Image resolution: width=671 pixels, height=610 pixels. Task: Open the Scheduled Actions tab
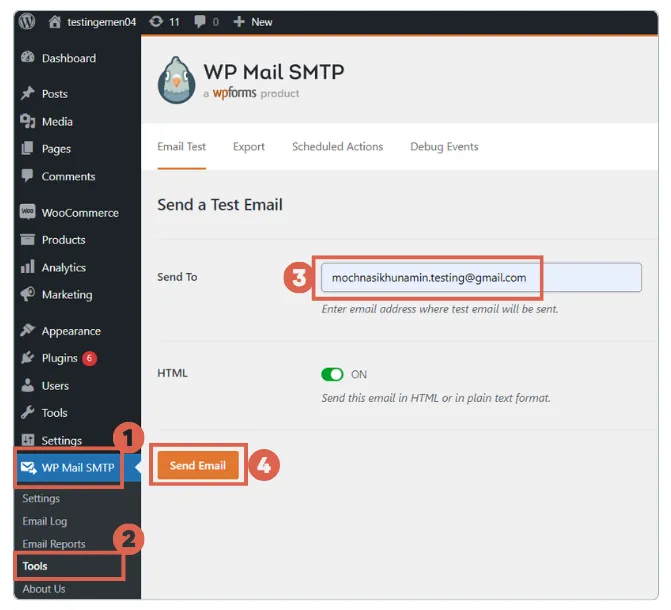pos(338,146)
